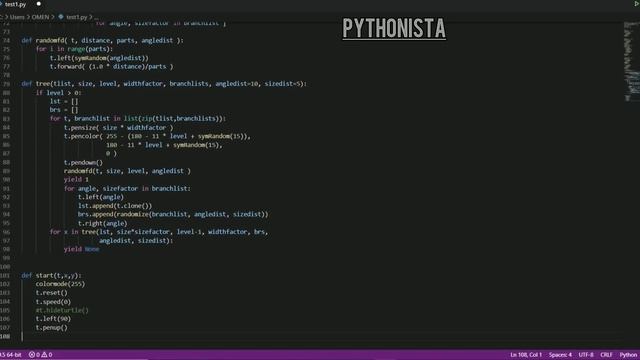Click 'for angle, sizefactor in branchlist:' line 91
The height and width of the screenshot is (360, 640).
(127, 188)
